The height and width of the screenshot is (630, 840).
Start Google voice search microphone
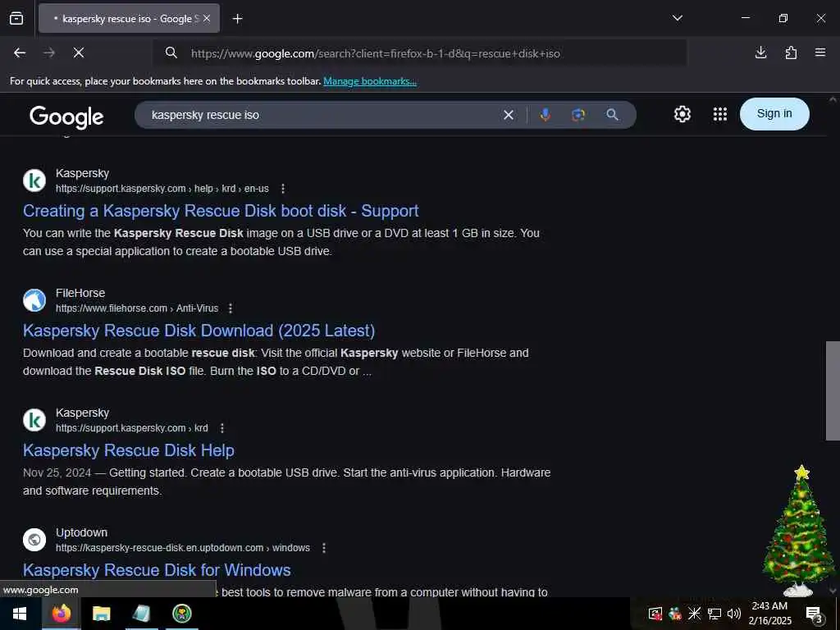(x=546, y=115)
